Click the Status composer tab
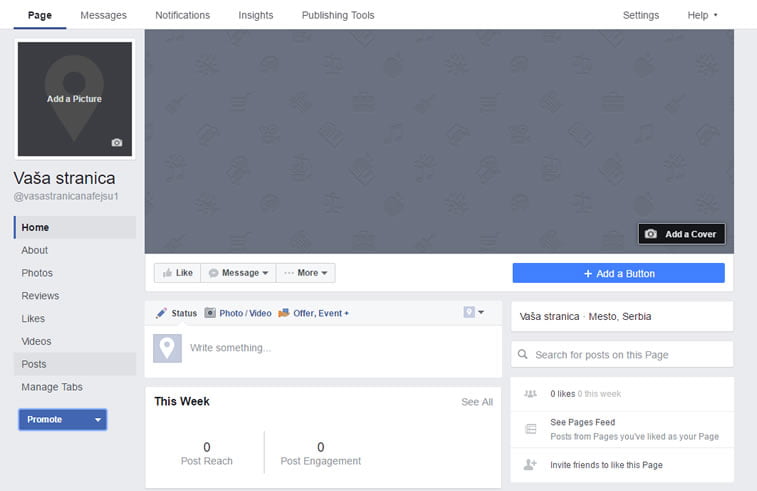 tap(176, 313)
